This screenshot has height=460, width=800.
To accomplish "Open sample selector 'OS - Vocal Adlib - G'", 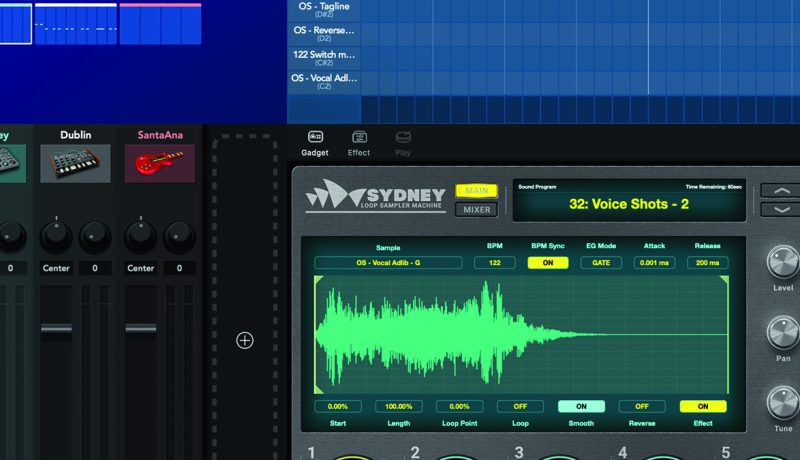I will [388, 263].
